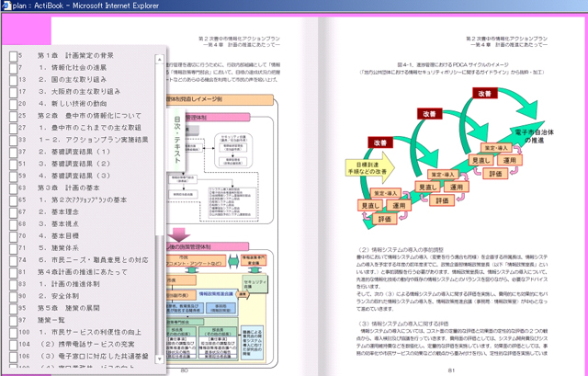Select contents entry 2.基本理念
Viewport: 588px width, 376px height.
59,211
